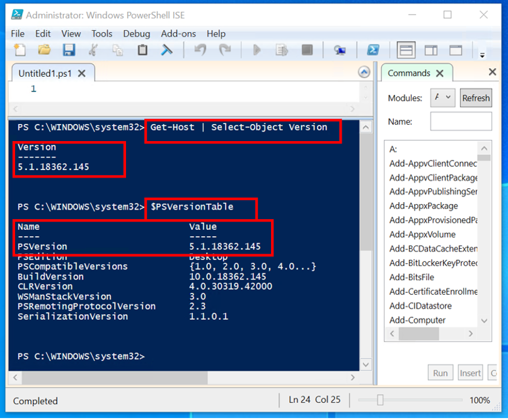Open a script with the folder icon

coord(44,50)
